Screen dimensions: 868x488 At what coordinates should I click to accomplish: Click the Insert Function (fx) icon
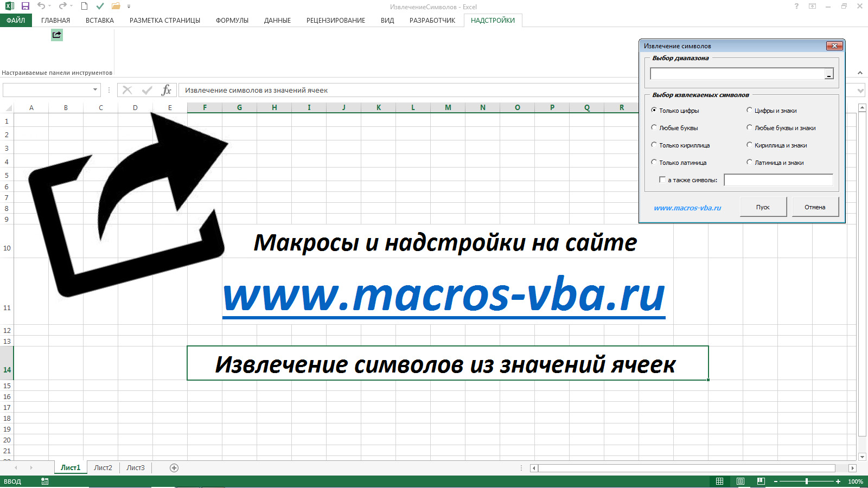(x=167, y=90)
